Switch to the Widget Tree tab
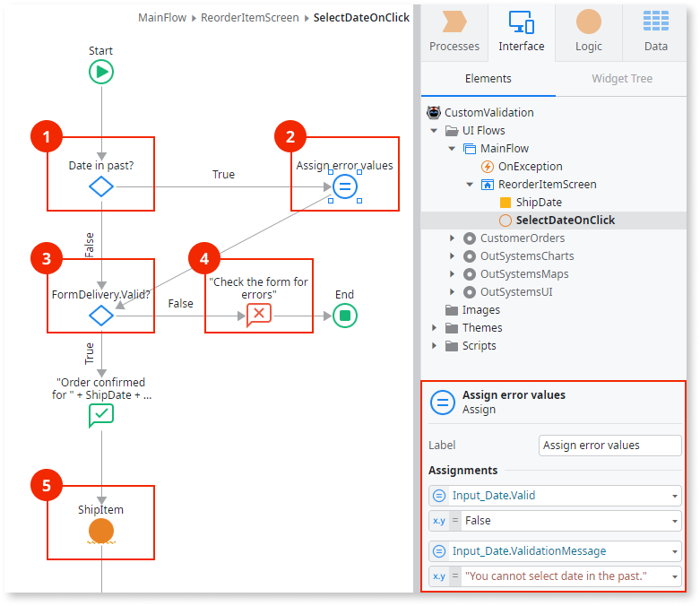The image size is (700, 606). [x=622, y=79]
